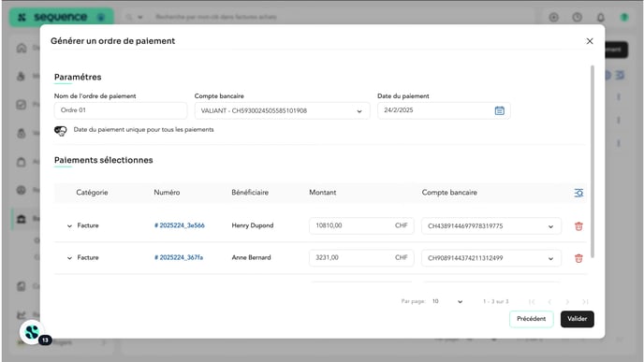Edit amount 3231,00 for Anne Bernard

pyautogui.click(x=361, y=258)
